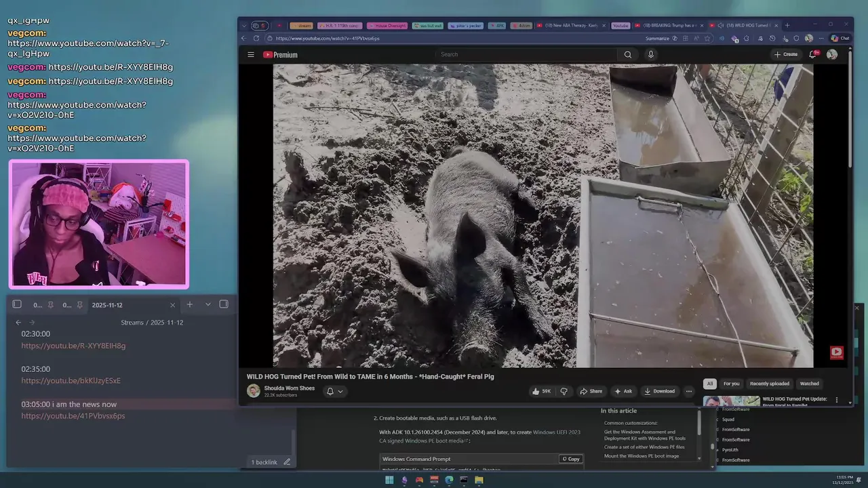Share the wild hog video
Screen dimensions: 868x488
click(x=591, y=391)
